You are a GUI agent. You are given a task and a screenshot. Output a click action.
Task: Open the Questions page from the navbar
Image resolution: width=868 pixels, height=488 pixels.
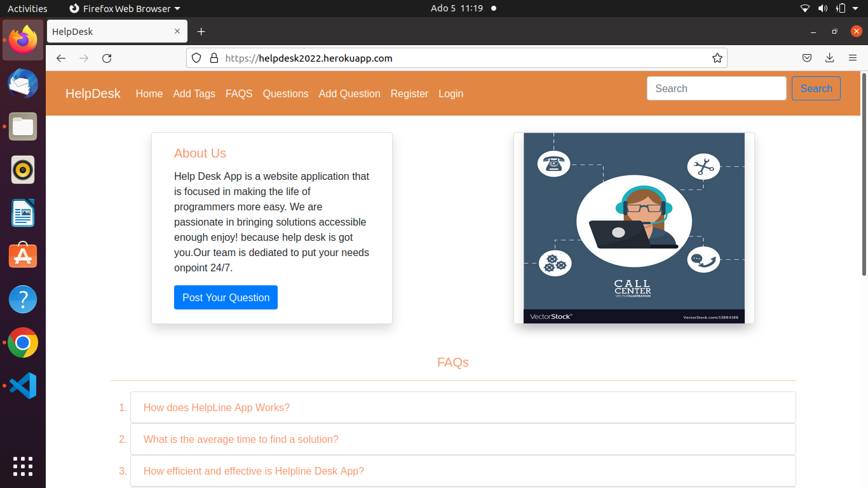coord(285,93)
